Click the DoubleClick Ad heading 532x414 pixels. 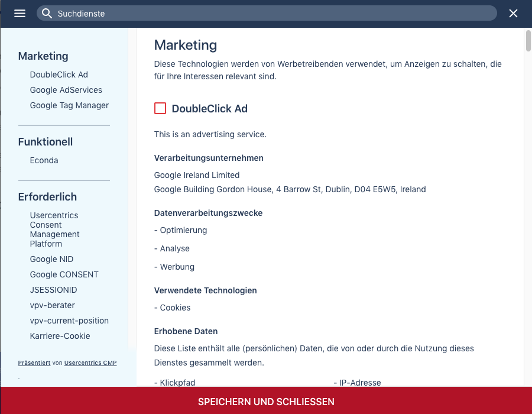tap(210, 109)
